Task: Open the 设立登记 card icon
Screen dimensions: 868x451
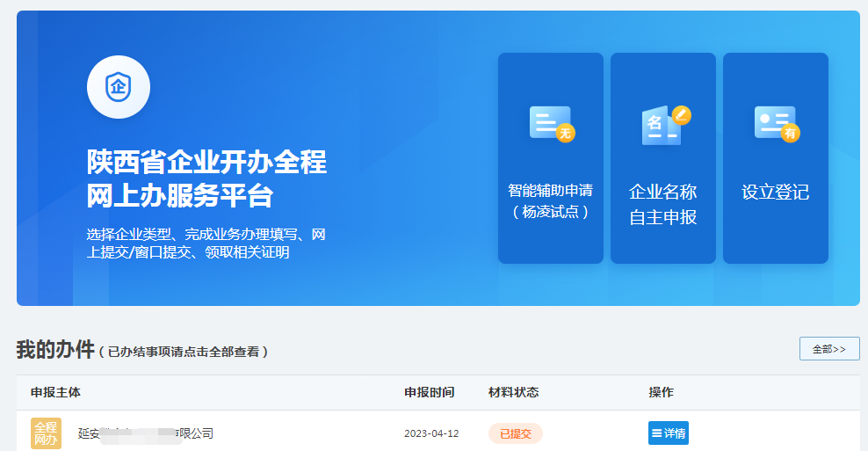Action: [777, 124]
